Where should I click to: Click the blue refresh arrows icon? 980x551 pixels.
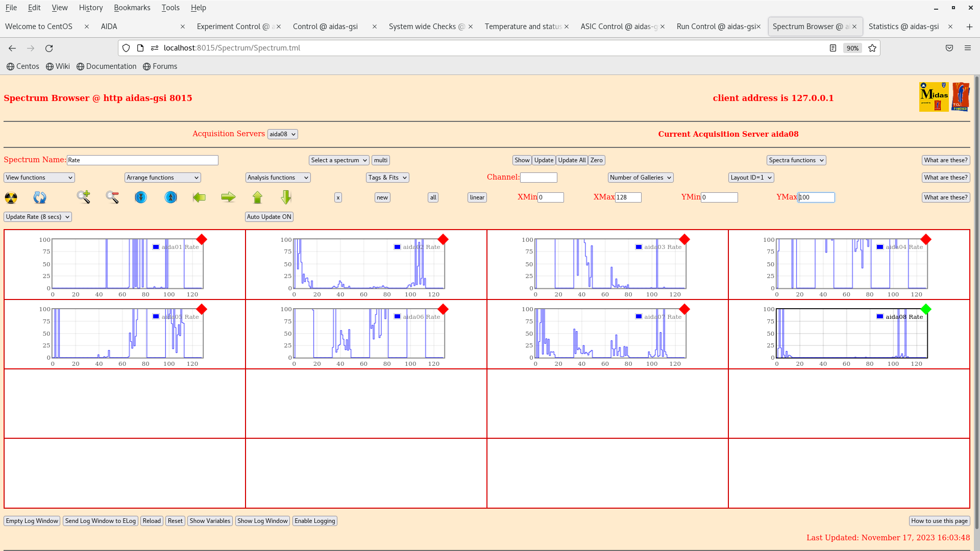click(40, 197)
